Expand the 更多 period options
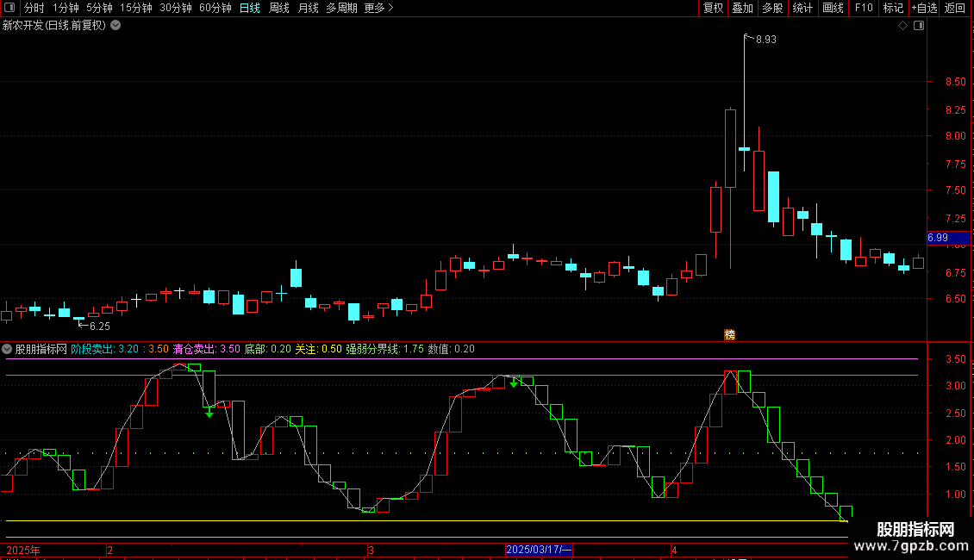 [x=378, y=8]
